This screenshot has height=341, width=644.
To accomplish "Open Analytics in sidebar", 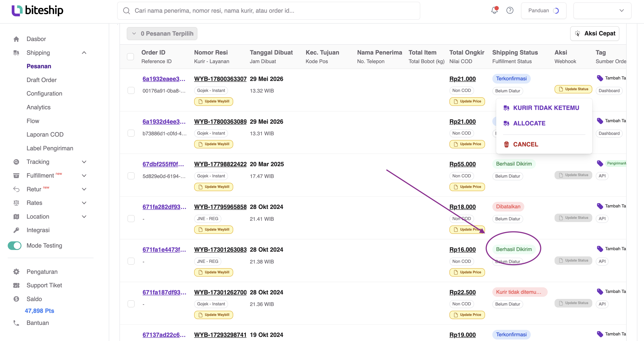I will pos(38,107).
